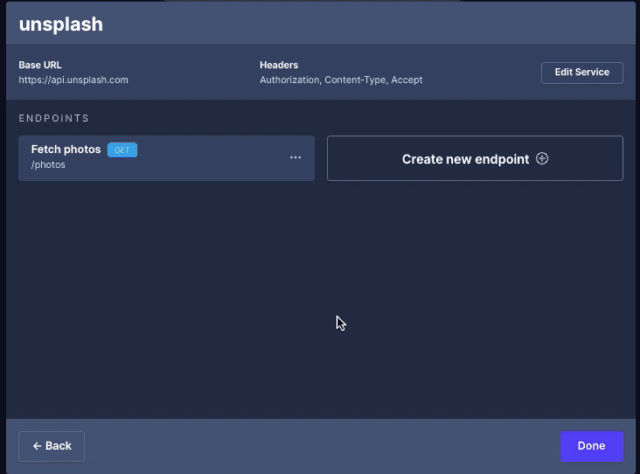The height and width of the screenshot is (474, 640).
Task: Select the /photos endpoint path text
Action: coord(48,165)
